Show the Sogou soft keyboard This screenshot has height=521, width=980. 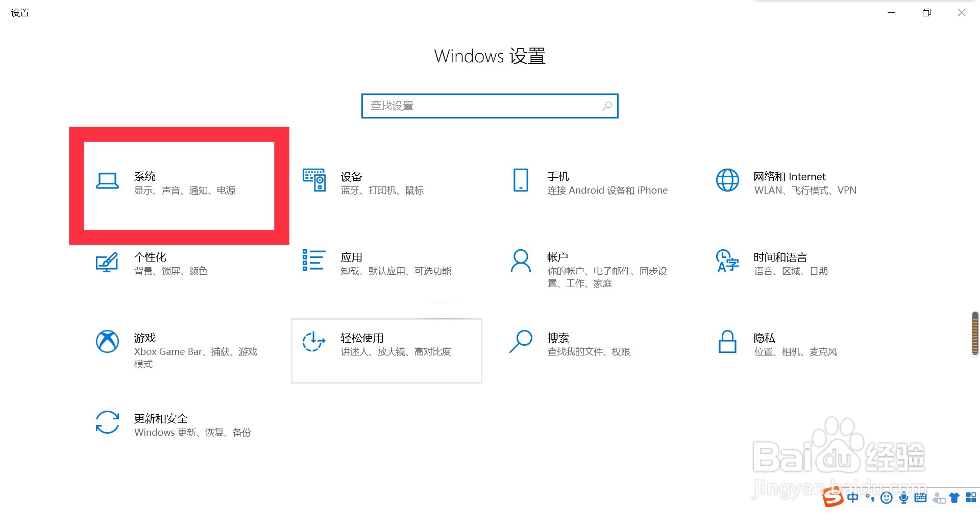coord(920,498)
